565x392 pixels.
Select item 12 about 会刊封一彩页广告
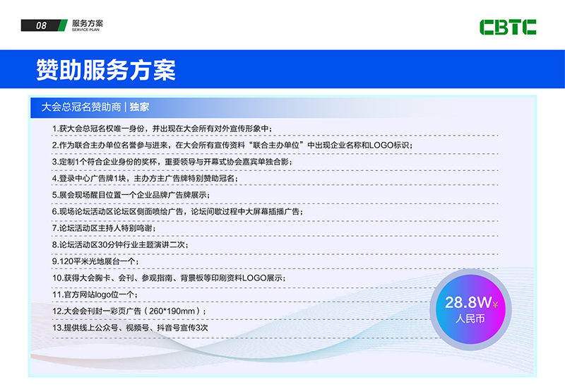[x=129, y=311]
